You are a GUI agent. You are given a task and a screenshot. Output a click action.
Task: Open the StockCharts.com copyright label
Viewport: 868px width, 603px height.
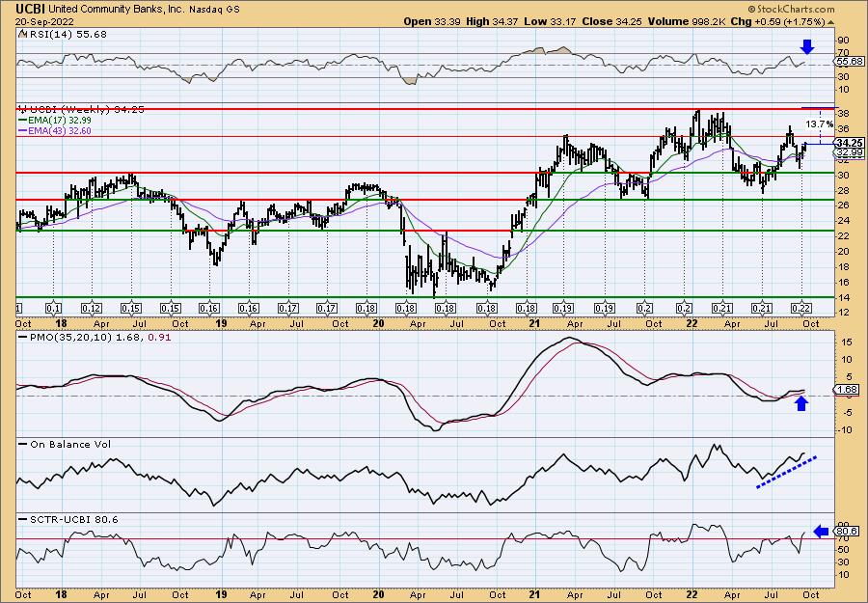pyautogui.click(x=791, y=9)
